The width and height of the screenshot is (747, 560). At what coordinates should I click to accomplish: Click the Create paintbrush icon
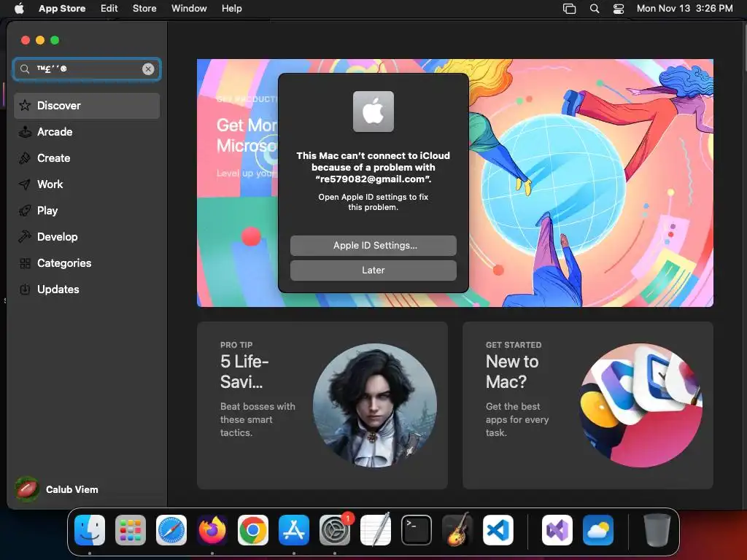point(25,158)
